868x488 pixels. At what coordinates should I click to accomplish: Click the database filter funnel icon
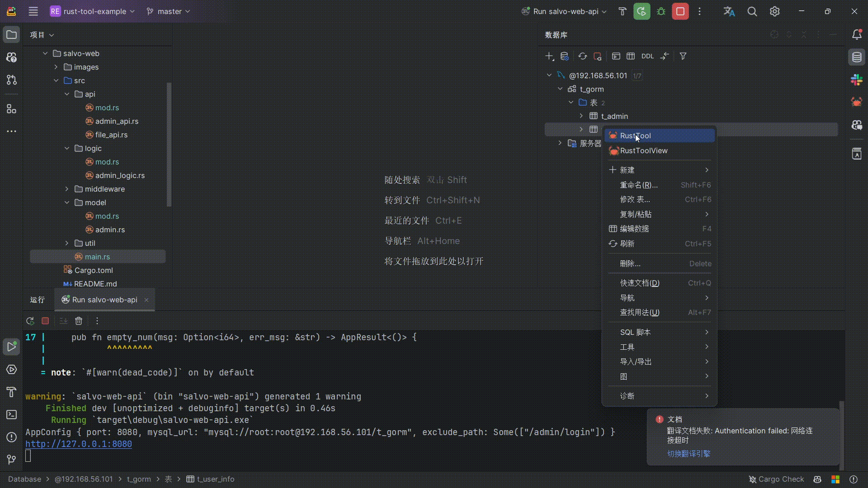click(683, 56)
